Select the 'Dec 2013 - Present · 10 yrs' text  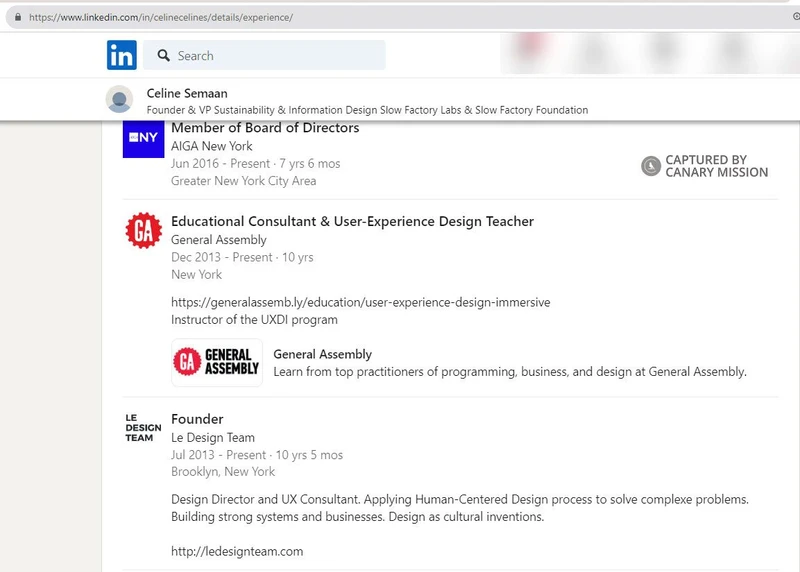coord(242,257)
